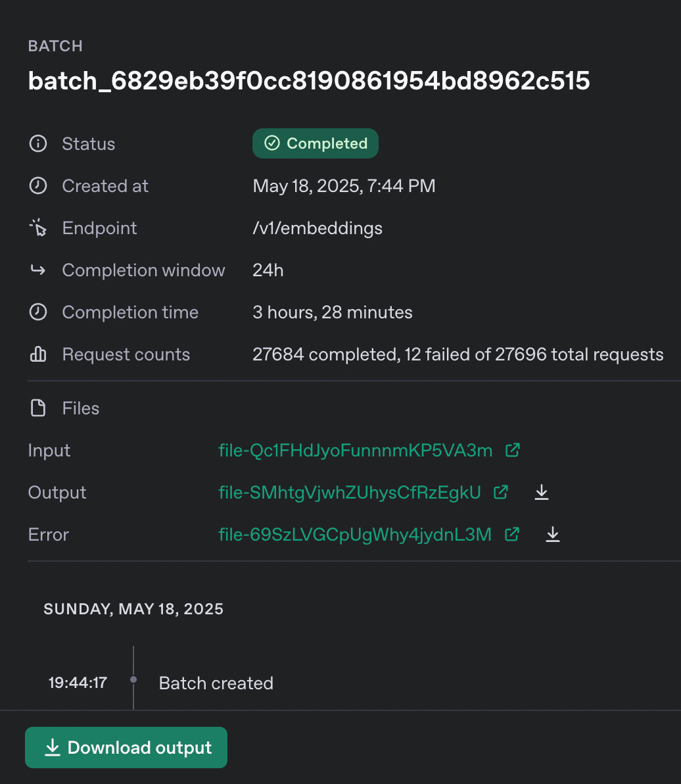
Task: Open the Error file external link icon
Action: click(511, 534)
